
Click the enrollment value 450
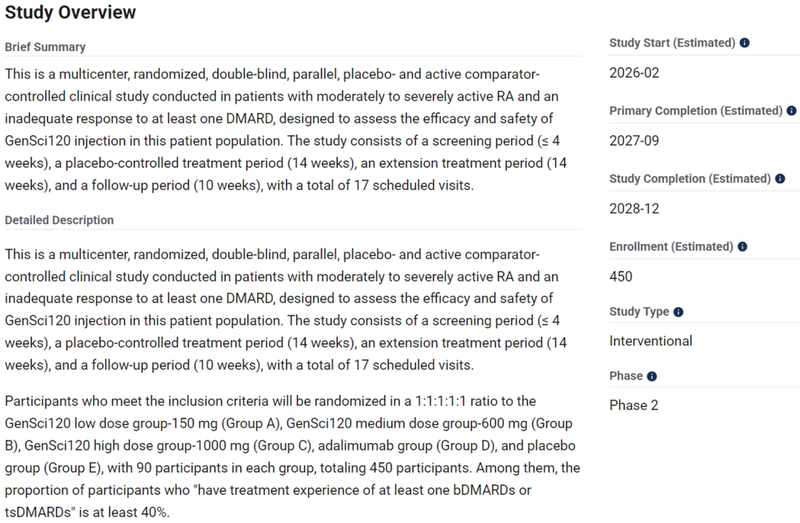tap(620, 276)
